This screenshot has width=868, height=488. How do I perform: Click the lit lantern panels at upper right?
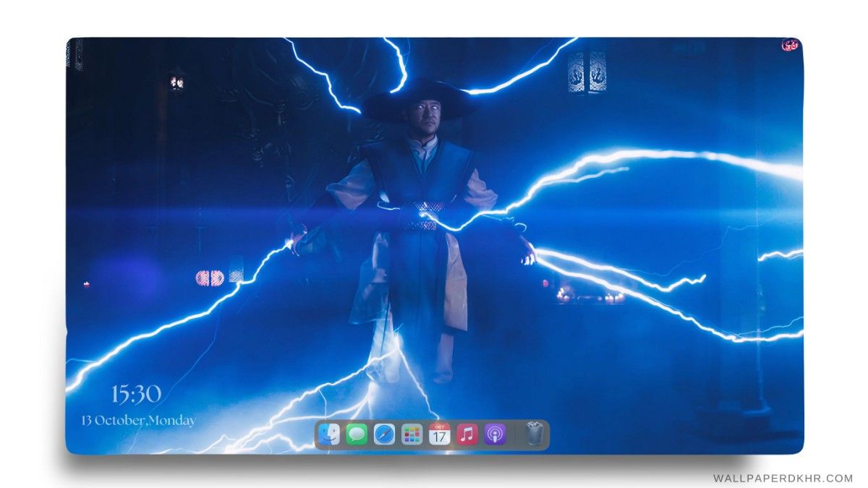[x=587, y=72]
